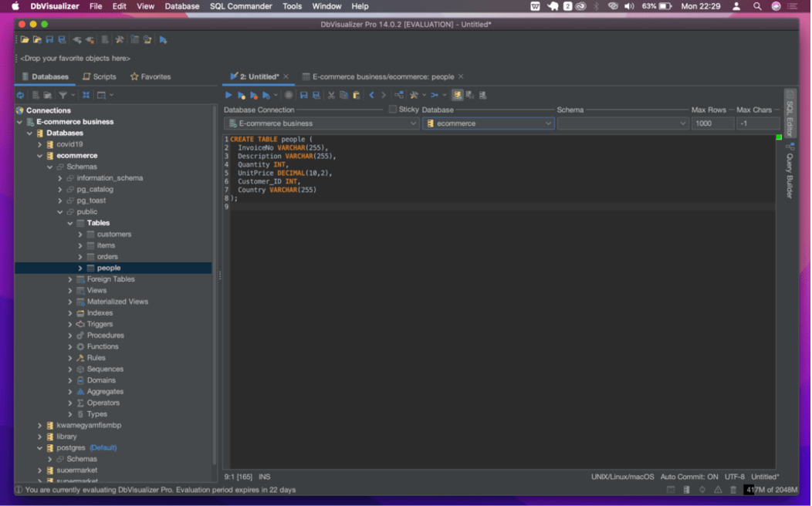Image resolution: width=812 pixels, height=506 pixels.
Task: Click the Paste clipboard icon in the editor toolbar
Action: 357,95
